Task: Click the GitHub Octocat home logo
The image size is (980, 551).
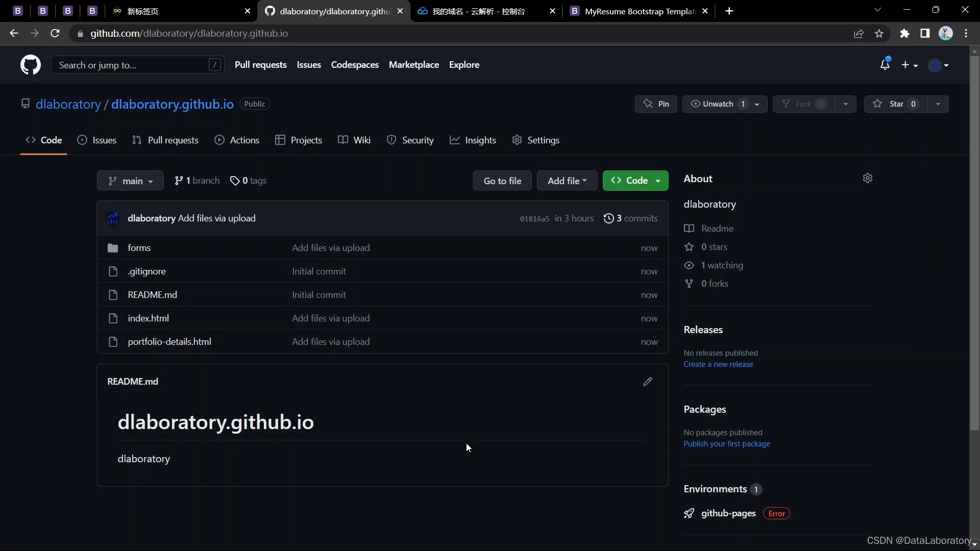Action: pyautogui.click(x=31, y=65)
